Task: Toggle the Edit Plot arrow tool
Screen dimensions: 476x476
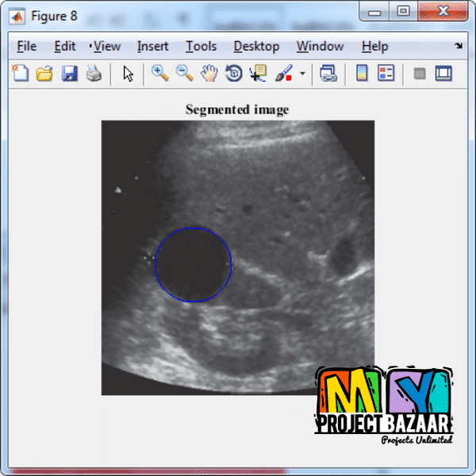Action: click(x=129, y=74)
